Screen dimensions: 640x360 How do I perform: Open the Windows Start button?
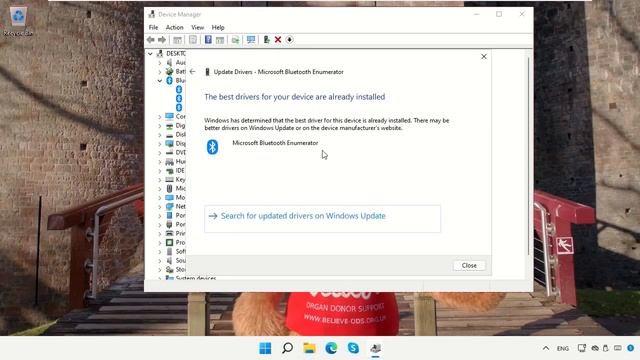click(x=265, y=348)
